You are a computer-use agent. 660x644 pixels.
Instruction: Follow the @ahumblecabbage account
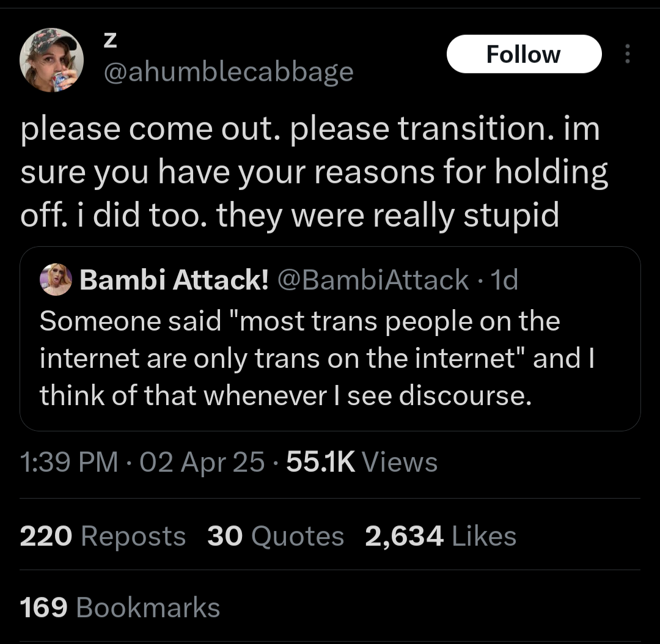point(524,54)
